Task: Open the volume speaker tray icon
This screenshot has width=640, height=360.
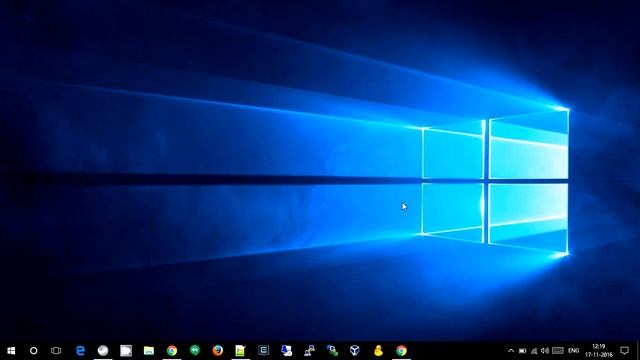Action: point(545,351)
